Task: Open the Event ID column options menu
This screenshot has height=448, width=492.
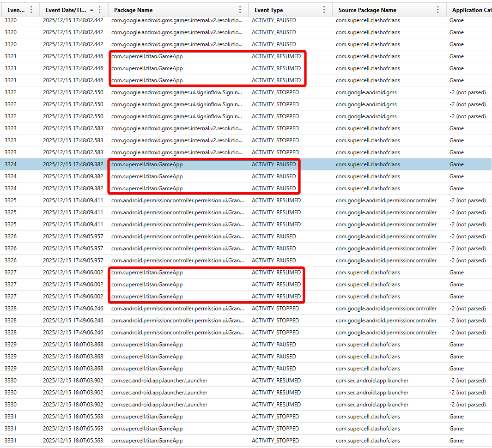Action: coord(31,10)
